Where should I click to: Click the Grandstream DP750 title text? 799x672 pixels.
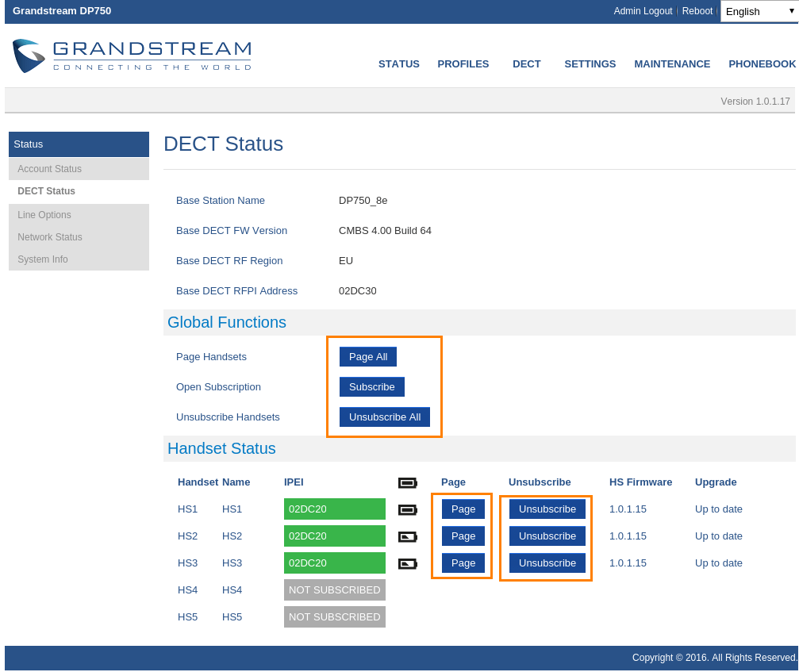(x=62, y=10)
